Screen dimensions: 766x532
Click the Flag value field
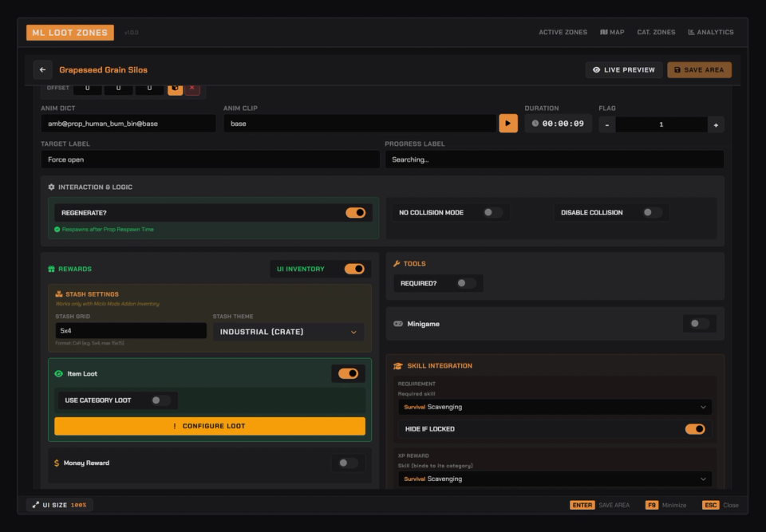661,124
